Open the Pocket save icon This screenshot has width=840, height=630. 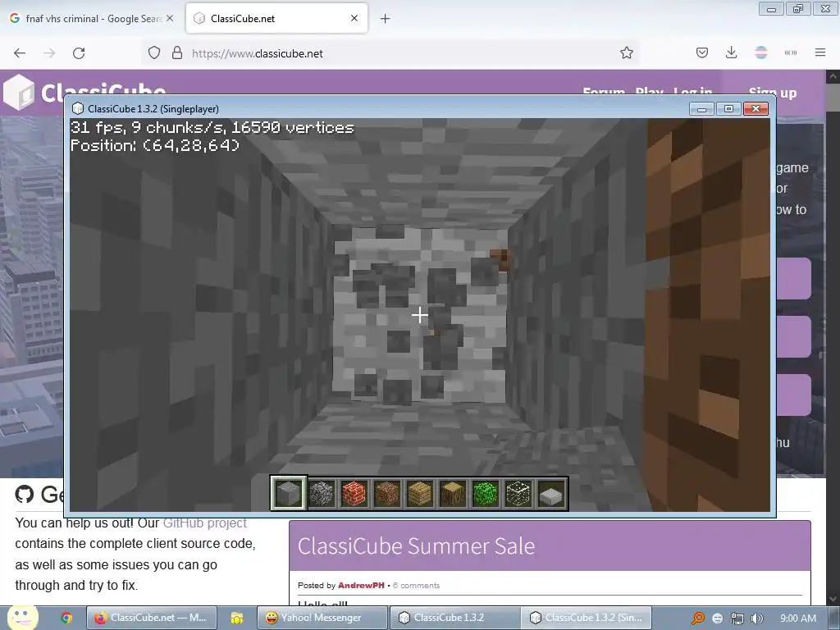pyautogui.click(x=702, y=52)
